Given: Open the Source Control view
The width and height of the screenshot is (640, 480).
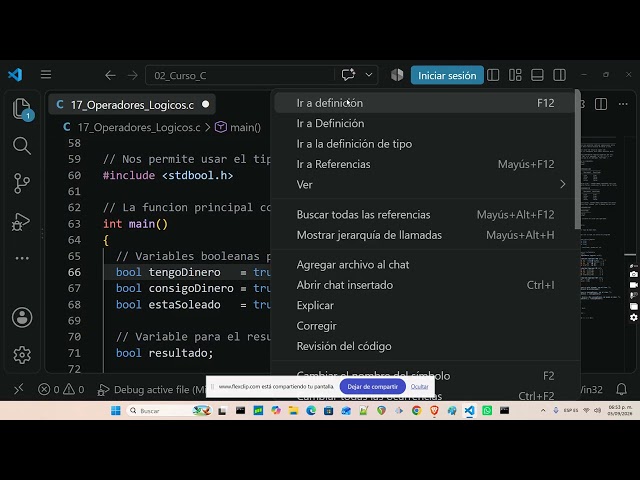Looking at the screenshot, I should pos(22,183).
